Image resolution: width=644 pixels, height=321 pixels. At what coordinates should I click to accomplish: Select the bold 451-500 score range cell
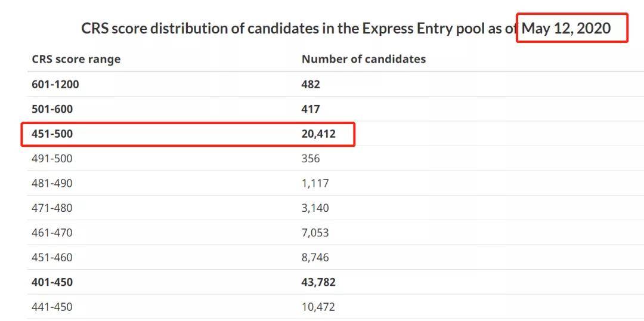click(52, 134)
